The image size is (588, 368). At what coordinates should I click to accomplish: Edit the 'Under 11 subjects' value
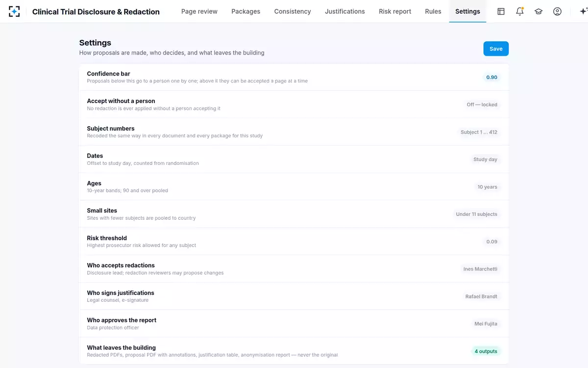click(476, 214)
